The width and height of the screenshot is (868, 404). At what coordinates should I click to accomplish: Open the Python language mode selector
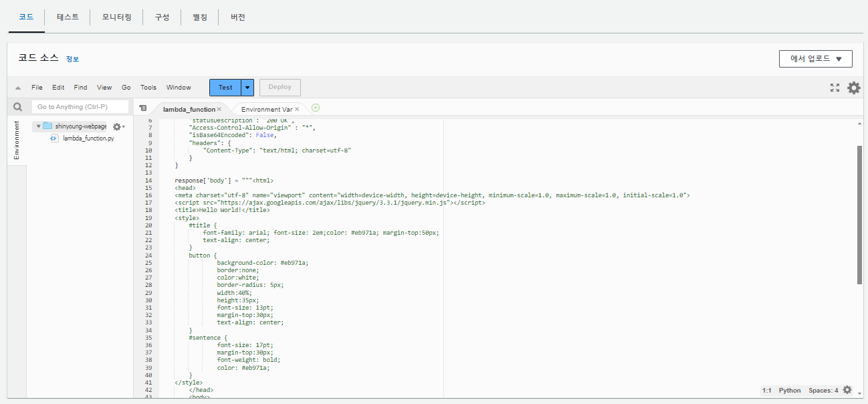click(x=789, y=390)
